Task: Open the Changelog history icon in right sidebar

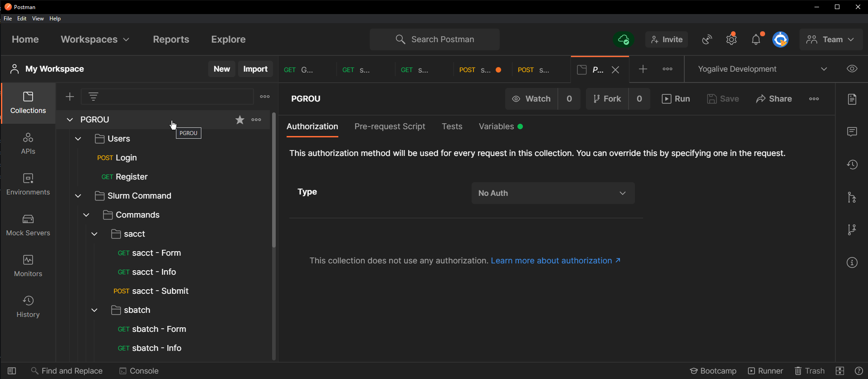Action: click(x=852, y=165)
